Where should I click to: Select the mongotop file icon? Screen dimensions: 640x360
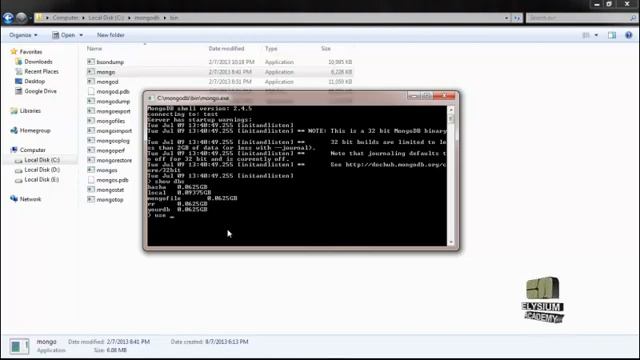[91, 200]
